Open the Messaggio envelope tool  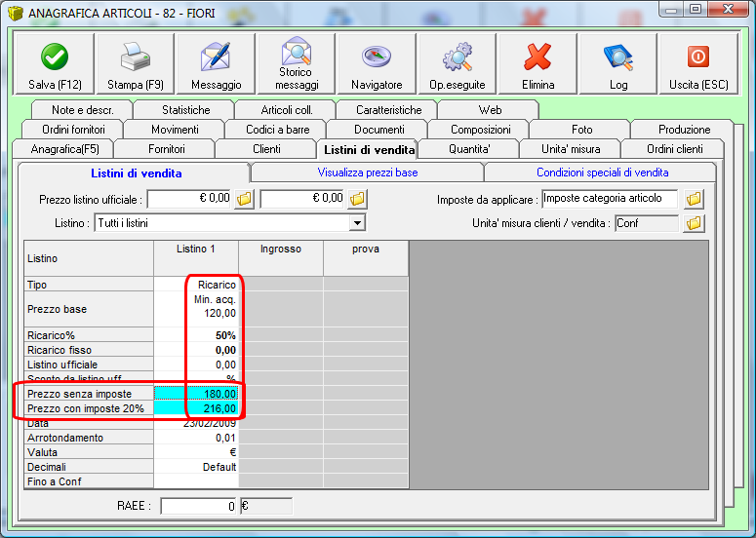216,63
